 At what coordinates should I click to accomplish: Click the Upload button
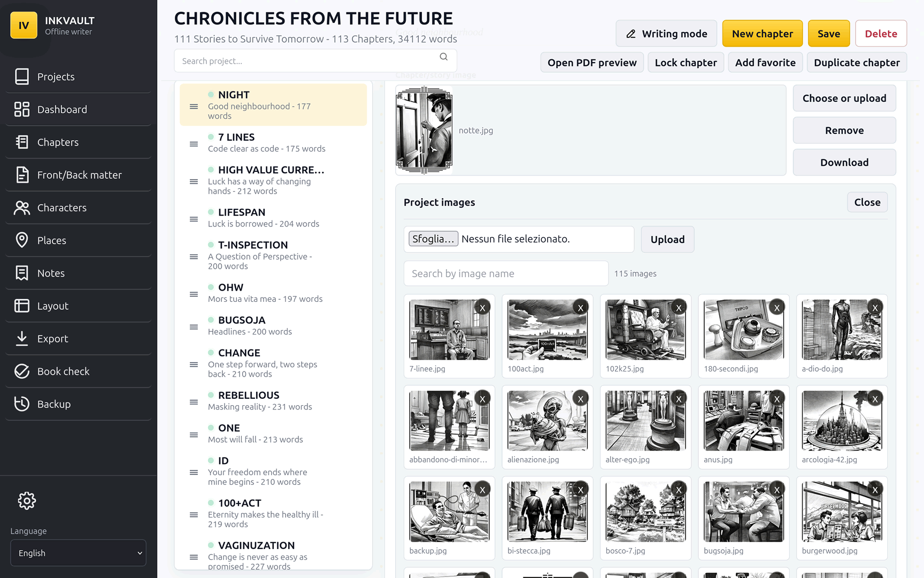coord(667,239)
